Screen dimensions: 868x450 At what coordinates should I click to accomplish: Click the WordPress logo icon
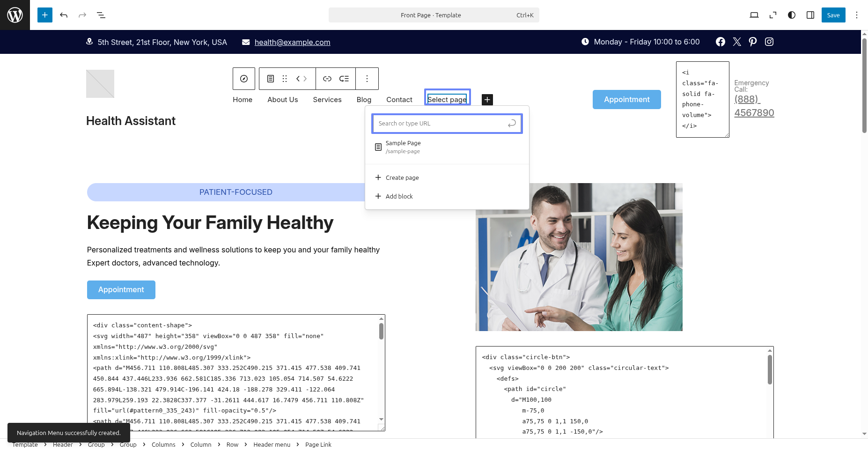(15, 15)
